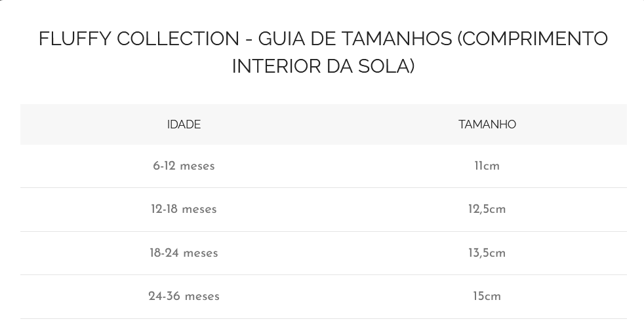
Task: Select the 11cm size value
Action: tap(487, 166)
